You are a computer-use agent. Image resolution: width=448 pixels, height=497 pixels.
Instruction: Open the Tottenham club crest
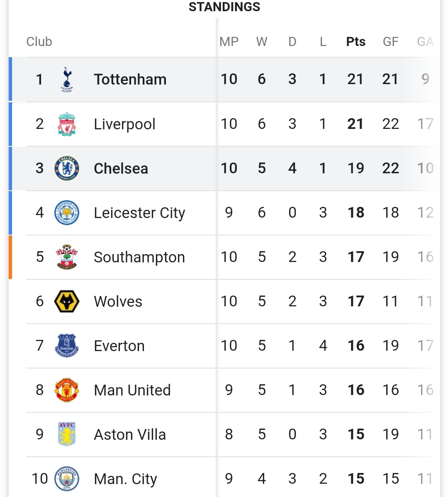(67, 80)
